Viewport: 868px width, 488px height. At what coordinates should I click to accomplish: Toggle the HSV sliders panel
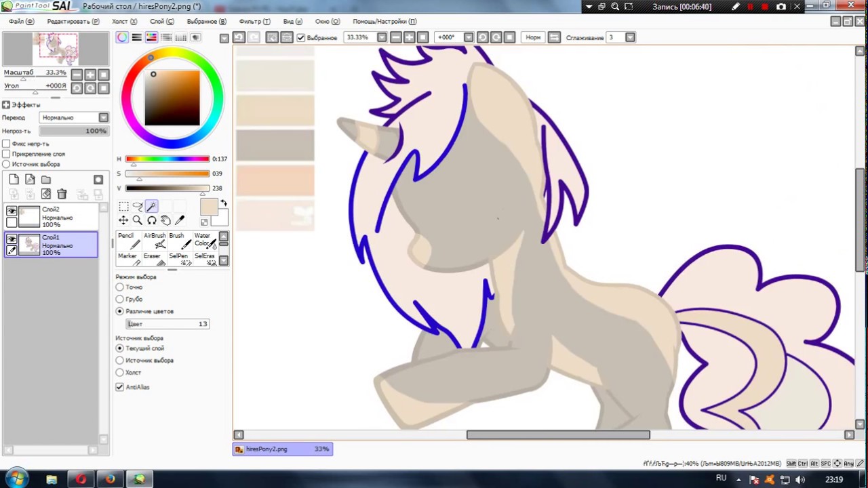[151, 37]
